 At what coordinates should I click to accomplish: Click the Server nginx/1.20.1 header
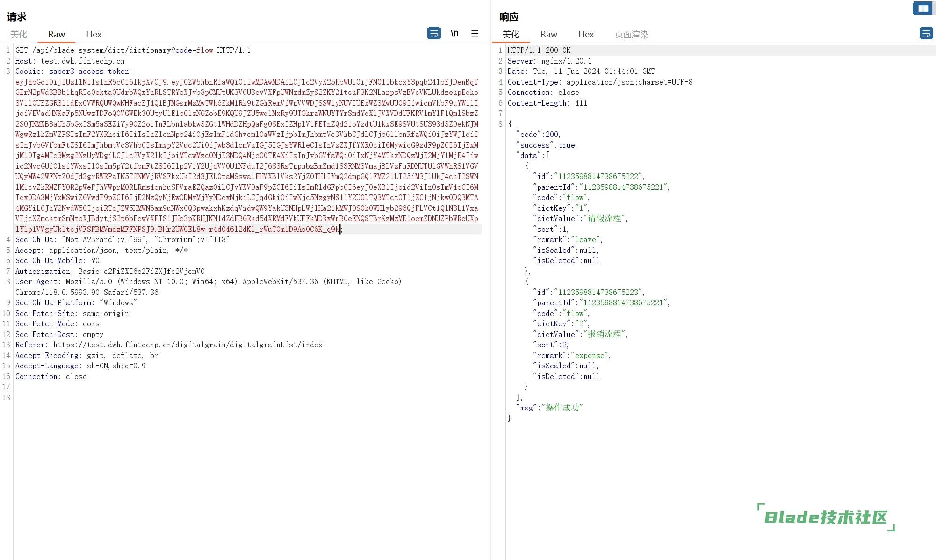coord(550,61)
